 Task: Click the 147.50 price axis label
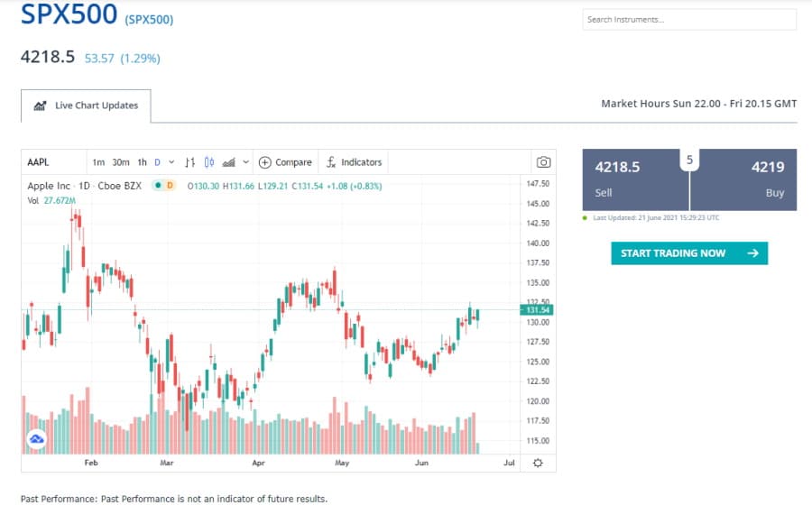pos(538,184)
